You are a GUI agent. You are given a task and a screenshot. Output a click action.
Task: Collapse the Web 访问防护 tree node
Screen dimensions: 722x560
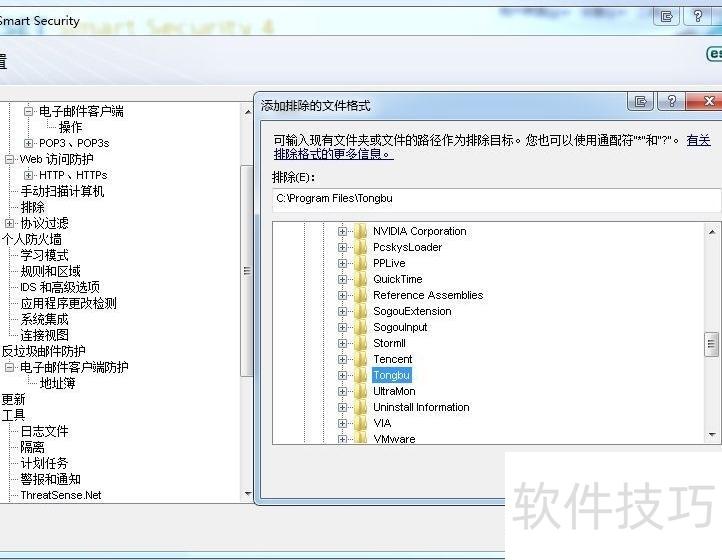click(x=10, y=159)
